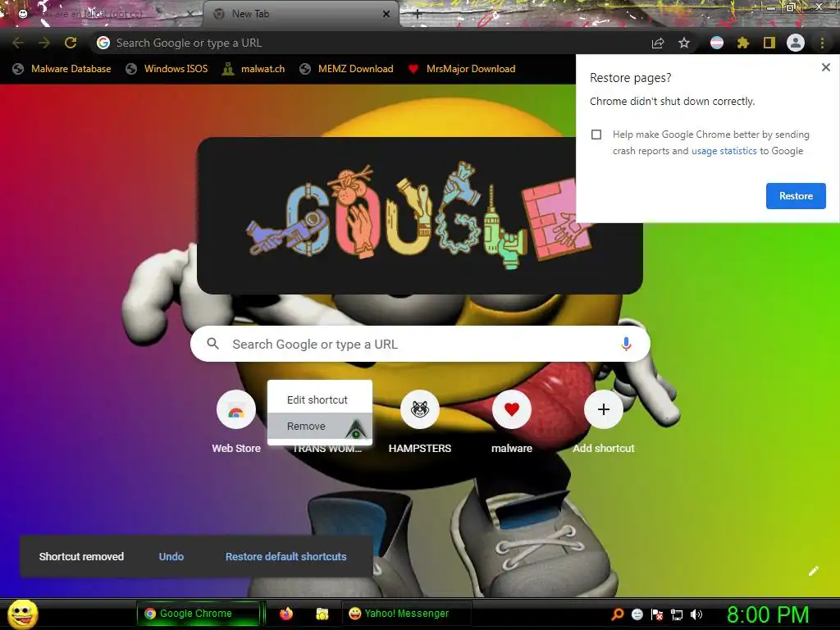This screenshot has width=840, height=630.
Task: Open the Malware Database bookmark
Action: (x=62, y=69)
